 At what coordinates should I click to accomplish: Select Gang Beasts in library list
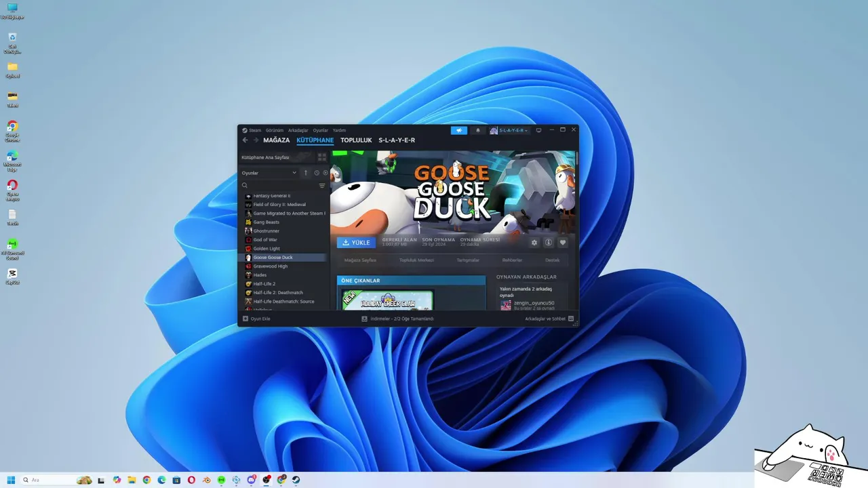(x=266, y=222)
